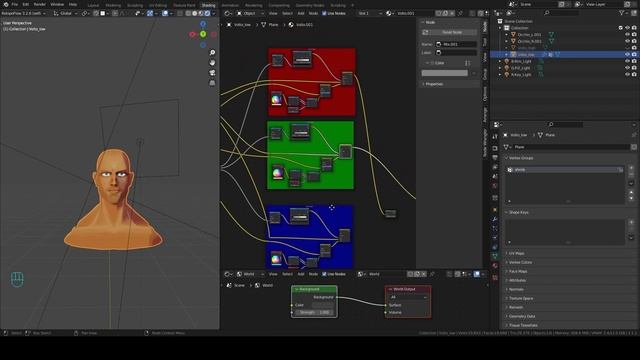Click the top blue Z axis gizmo ball
This screenshot has width=640, height=360.
[203, 24]
